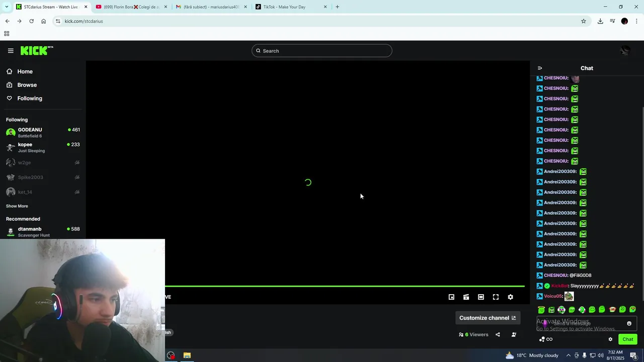This screenshot has width=644, height=362.
Task: Click the browser home button
Action: (44, 21)
